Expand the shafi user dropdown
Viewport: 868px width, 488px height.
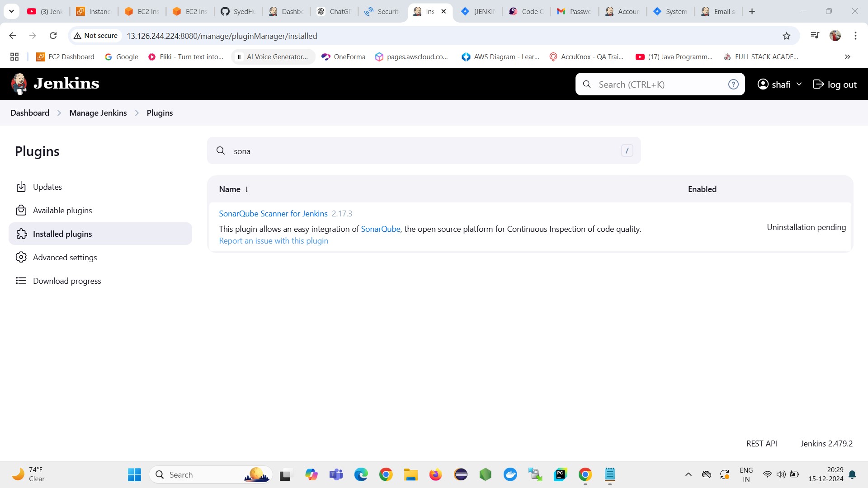[799, 84]
